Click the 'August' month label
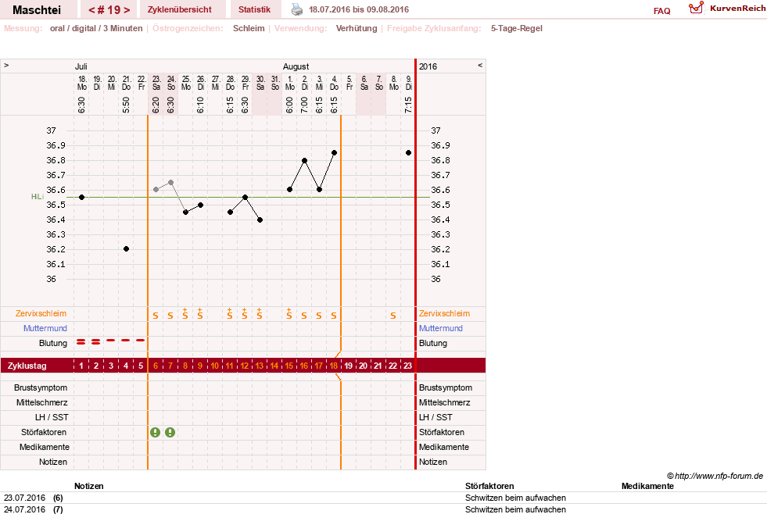Screen dimensions: 767x532 296,66
